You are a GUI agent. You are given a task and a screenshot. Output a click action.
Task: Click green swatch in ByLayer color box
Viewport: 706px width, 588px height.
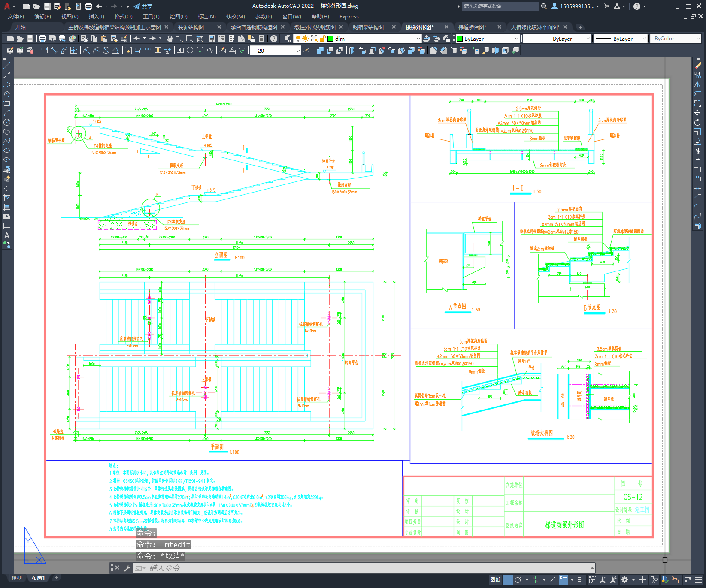[x=460, y=39]
